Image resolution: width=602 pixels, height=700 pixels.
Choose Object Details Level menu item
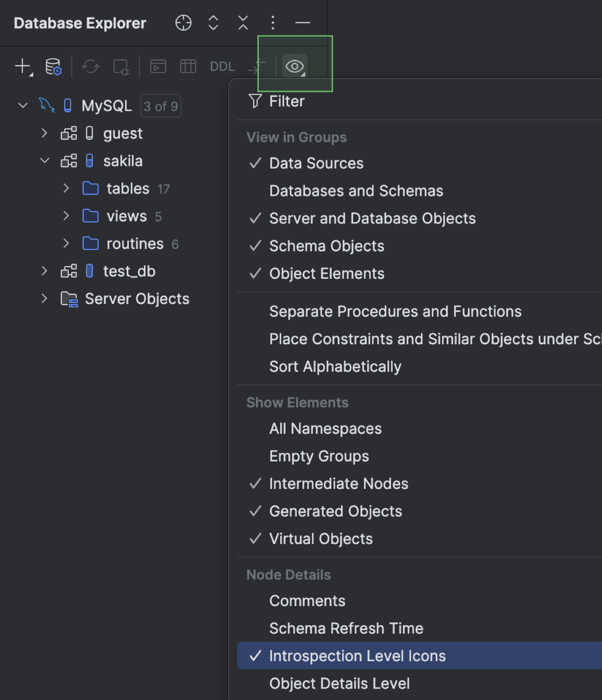(339, 683)
